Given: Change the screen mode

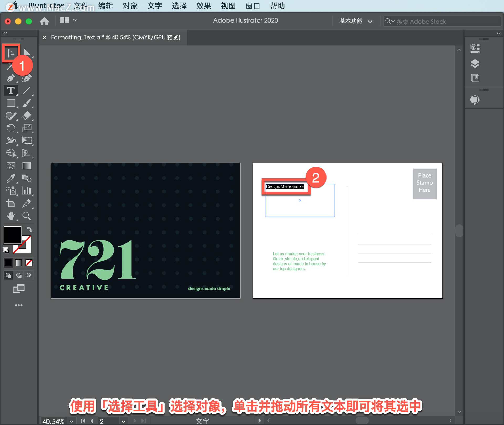Looking at the screenshot, I should click(19, 289).
